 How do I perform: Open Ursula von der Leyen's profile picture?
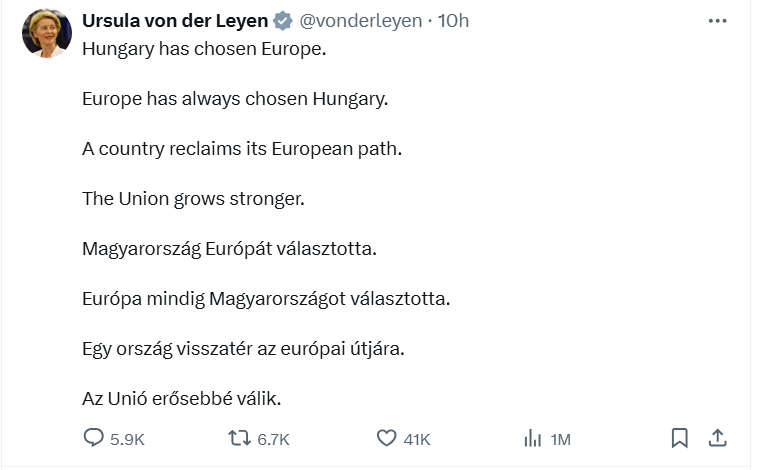47,34
